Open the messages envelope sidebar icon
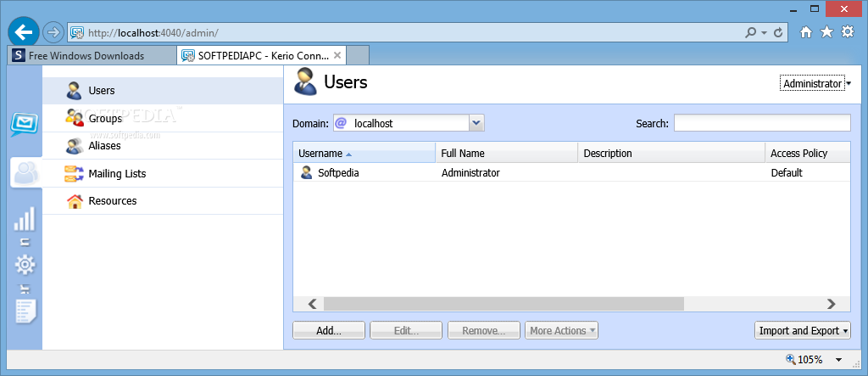The height and width of the screenshot is (376, 868). tap(25, 125)
